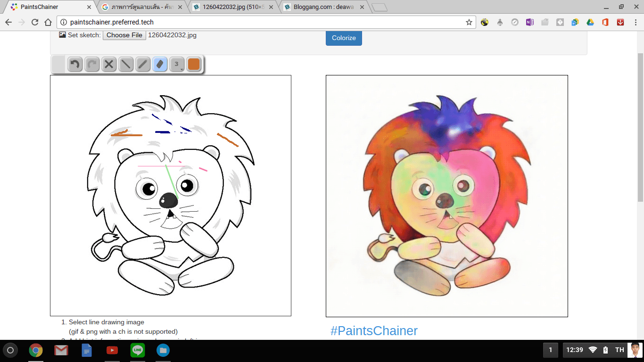Click the file name 1260422032.jpg

[x=172, y=35]
